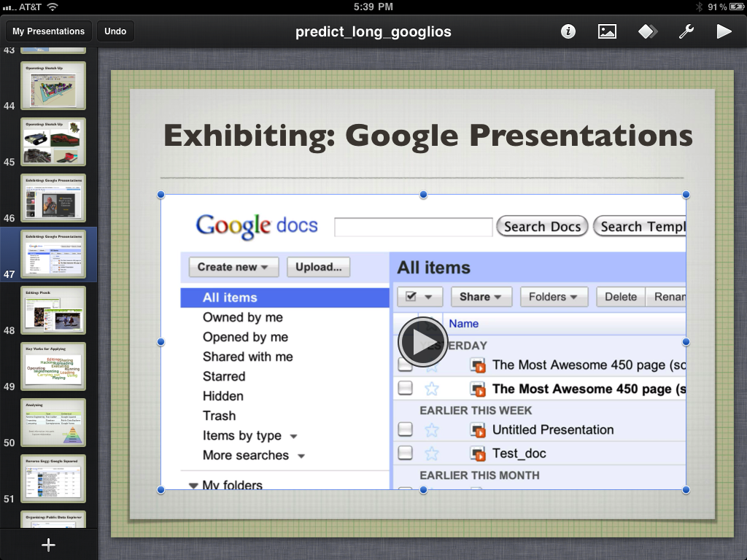Tap the top-right selection handle of the video
The image size is (747, 560).
coord(686,194)
